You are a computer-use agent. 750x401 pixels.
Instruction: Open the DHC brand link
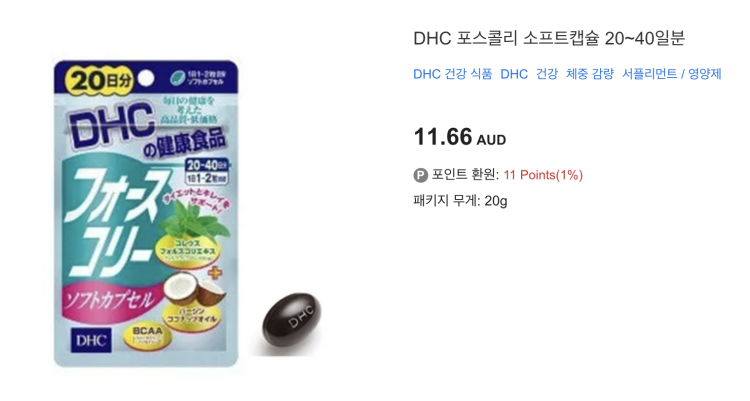tap(514, 74)
